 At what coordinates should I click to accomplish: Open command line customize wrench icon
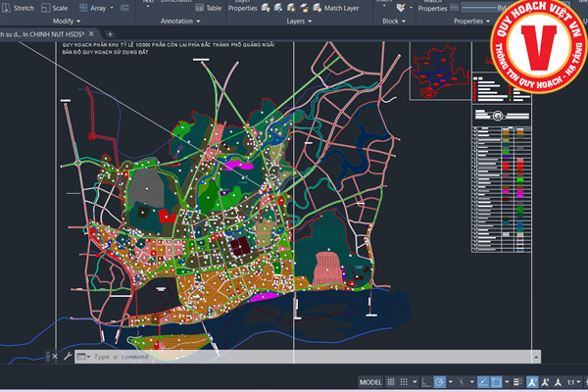(68, 357)
